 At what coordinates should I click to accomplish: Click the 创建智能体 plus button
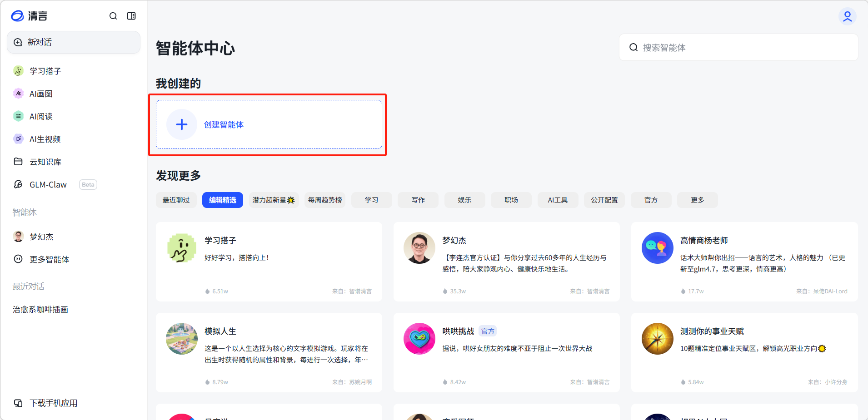(x=182, y=124)
